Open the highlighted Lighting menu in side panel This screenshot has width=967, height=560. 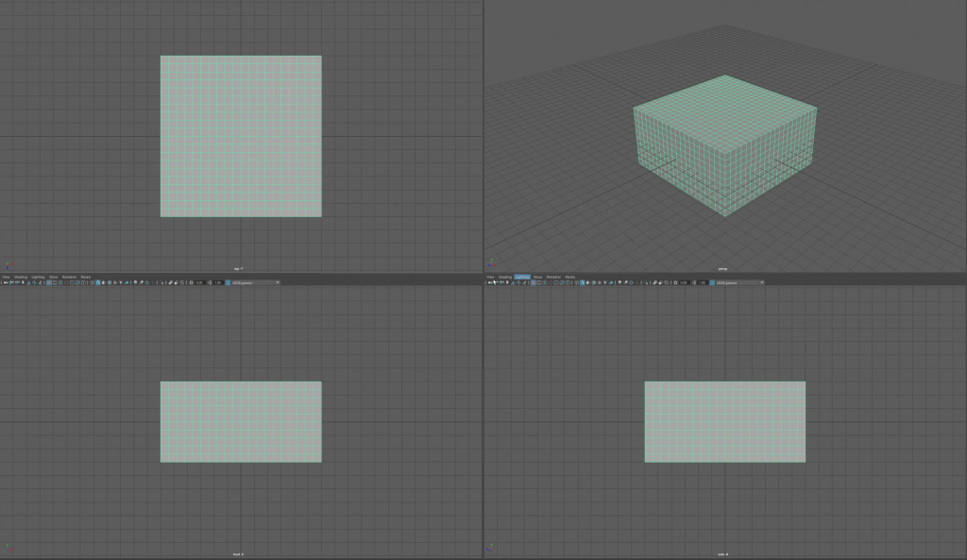(522, 277)
